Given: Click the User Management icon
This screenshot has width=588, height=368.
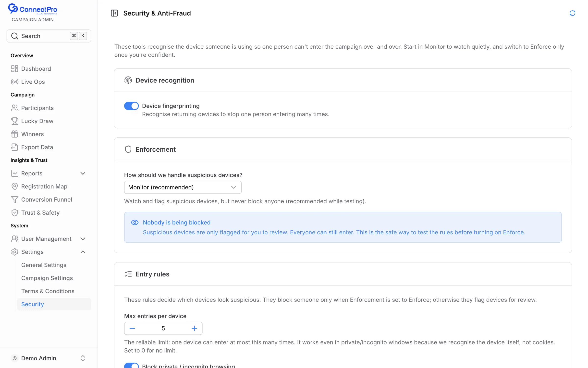Looking at the screenshot, I should [15, 239].
